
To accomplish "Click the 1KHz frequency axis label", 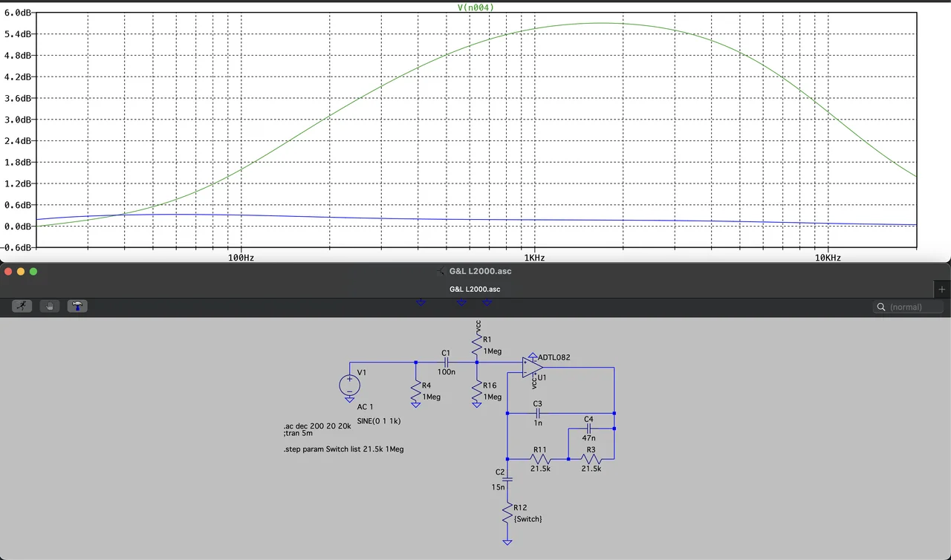I will pos(533,258).
